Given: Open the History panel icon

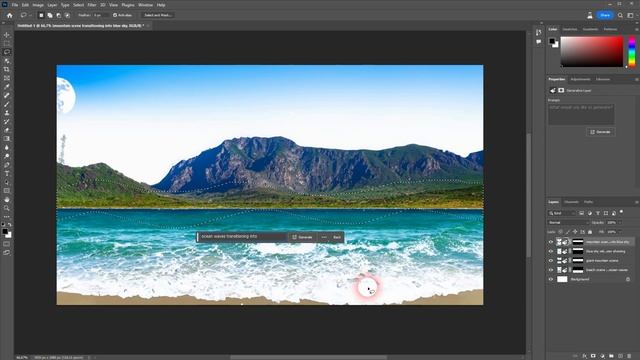Looking at the screenshot, I should tap(539, 32).
